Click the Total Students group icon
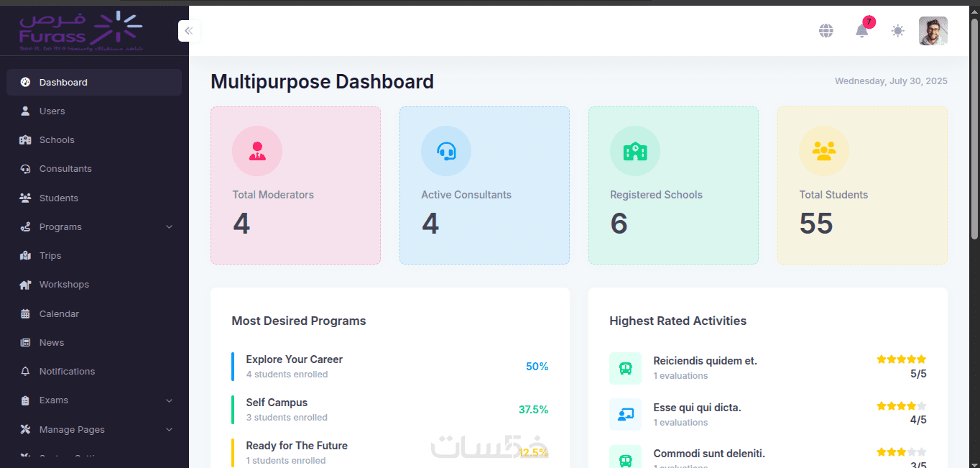Viewport: 980px width, 468px height. [824, 151]
